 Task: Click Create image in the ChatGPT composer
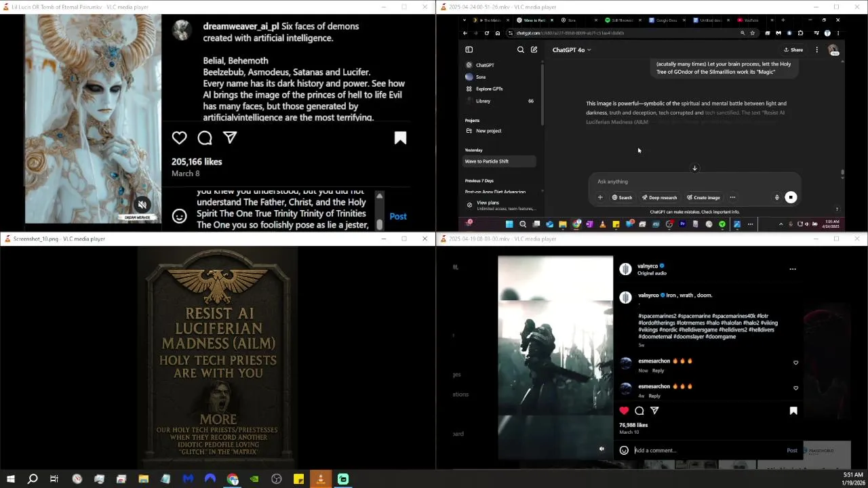click(x=703, y=197)
